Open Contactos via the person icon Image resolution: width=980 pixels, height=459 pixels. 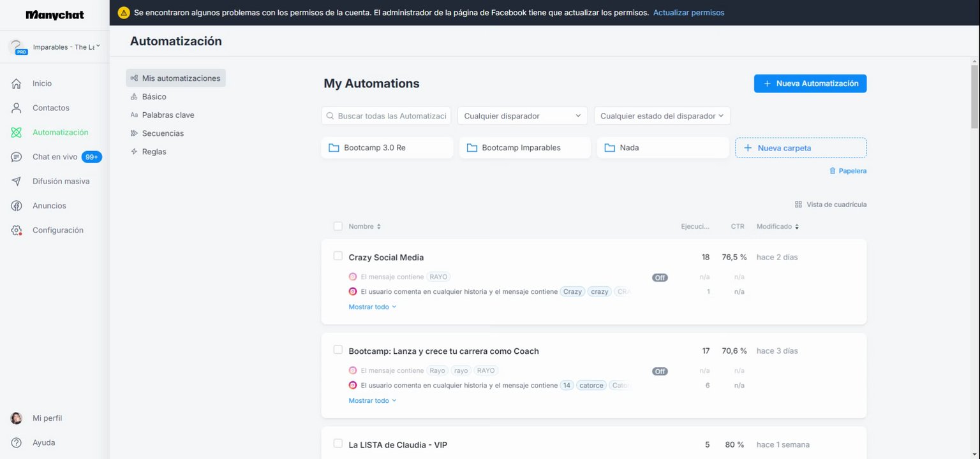tap(17, 108)
